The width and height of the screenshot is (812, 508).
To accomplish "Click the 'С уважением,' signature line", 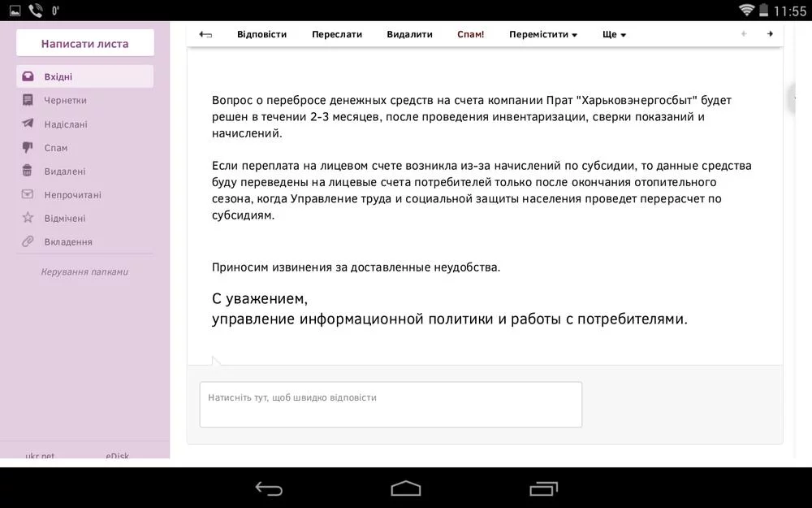I will click(260, 298).
